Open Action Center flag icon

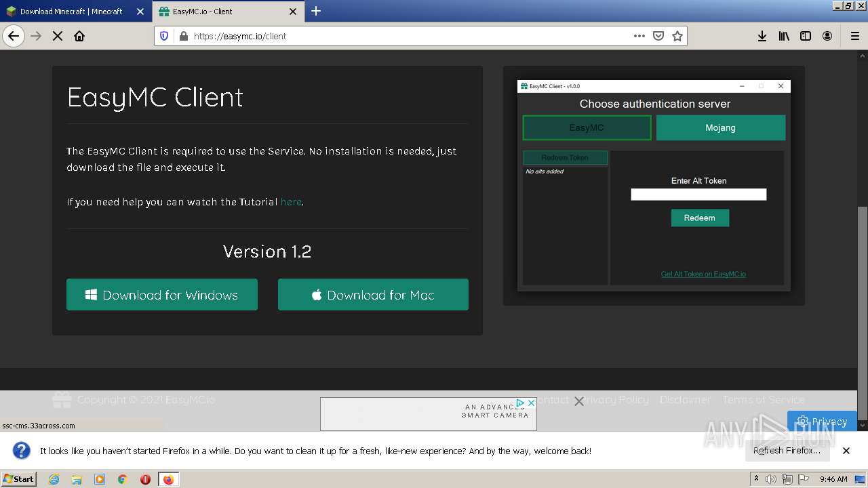(x=803, y=479)
